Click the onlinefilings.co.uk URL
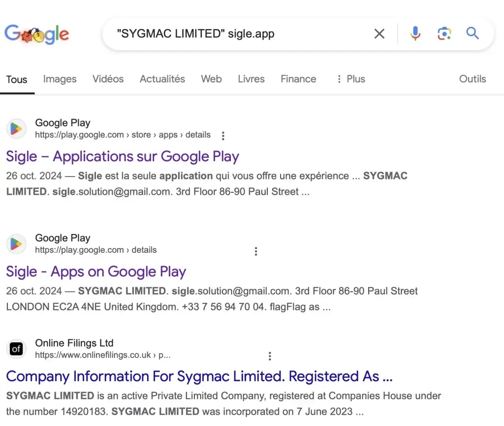The width and height of the screenshot is (504, 426). [102, 355]
